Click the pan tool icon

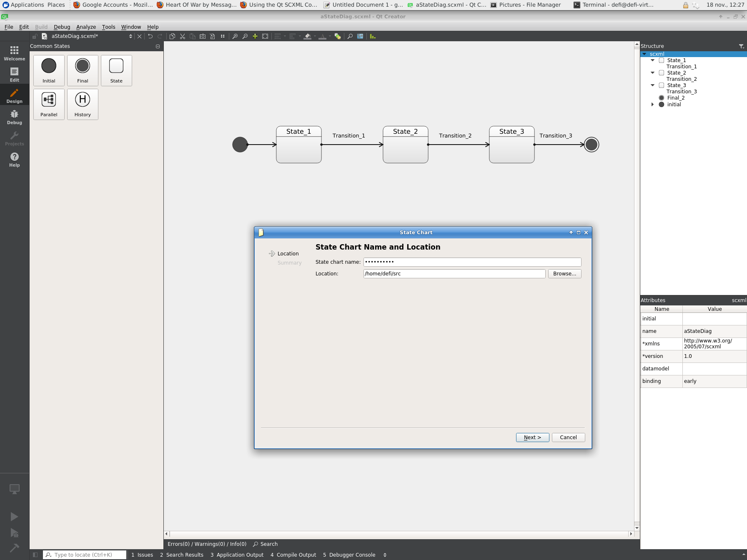click(255, 36)
